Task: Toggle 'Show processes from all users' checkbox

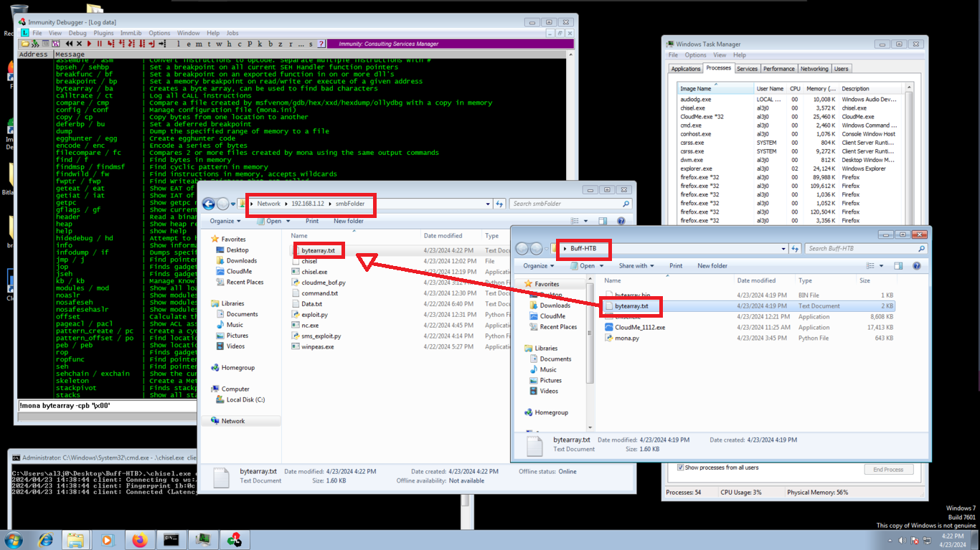Action: 681,468
